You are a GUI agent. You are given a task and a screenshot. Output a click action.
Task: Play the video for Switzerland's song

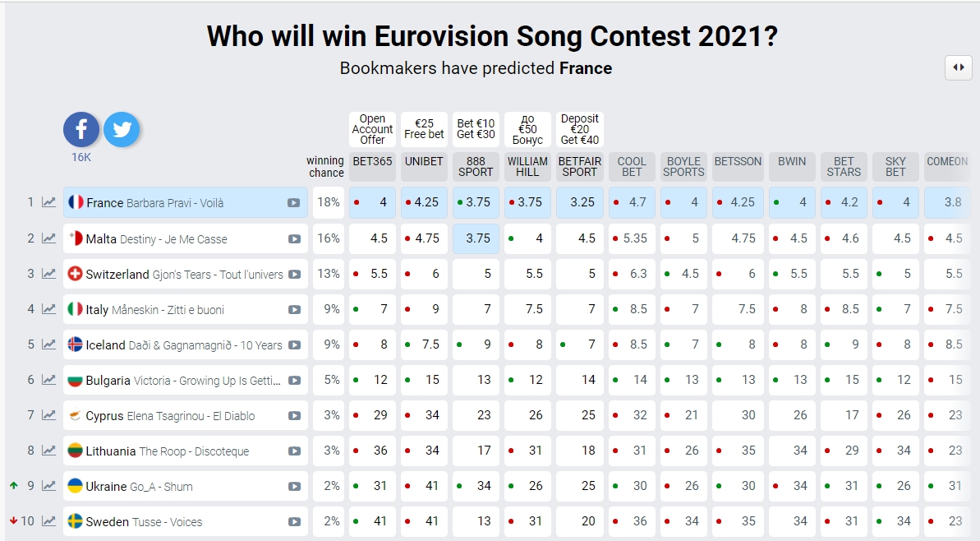(x=294, y=275)
